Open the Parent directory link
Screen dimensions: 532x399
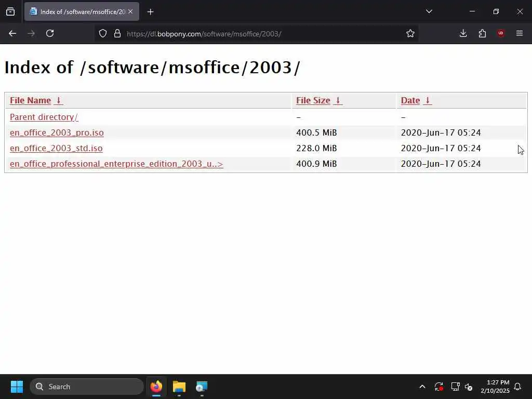[44, 117]
